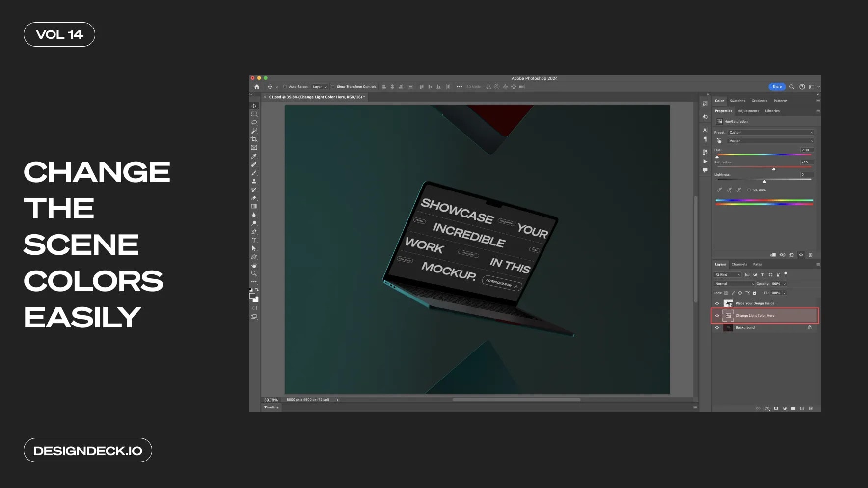Screen dimensions: 868x488
Task: Click the Add layer mask icon at panel bottom
Action: pos(776,408)
